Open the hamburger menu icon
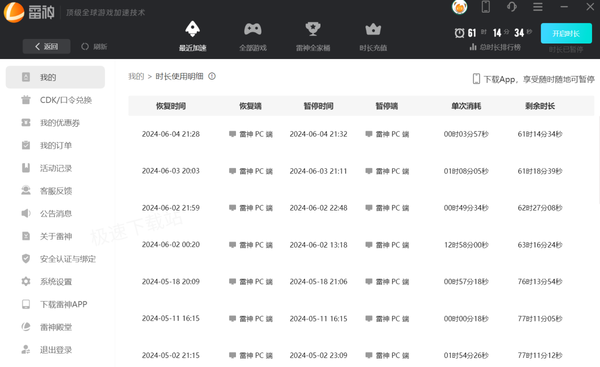 [538, 7]
